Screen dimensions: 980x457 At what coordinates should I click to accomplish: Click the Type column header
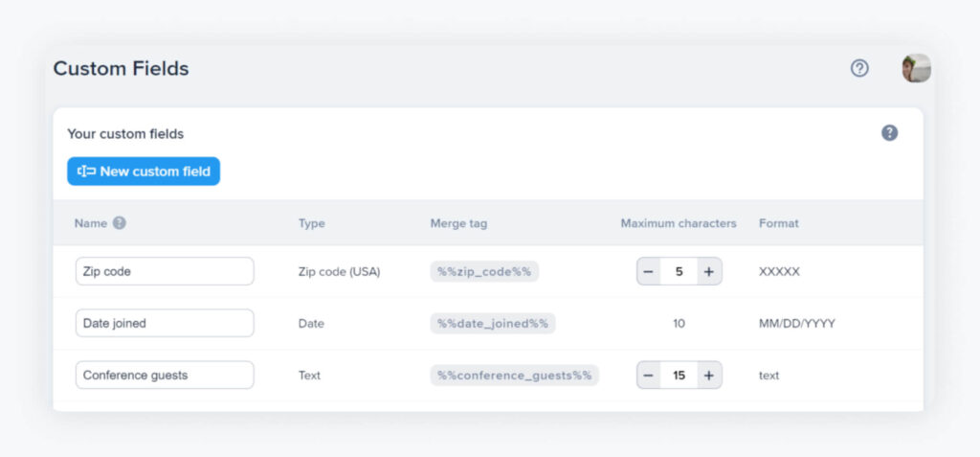coord(311,223)
